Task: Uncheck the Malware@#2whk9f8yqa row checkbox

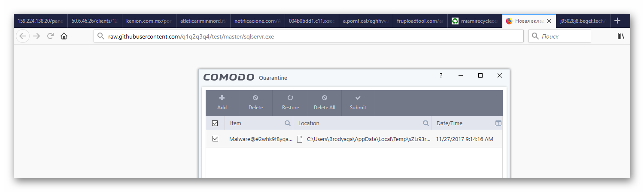Action: (215, 139)
